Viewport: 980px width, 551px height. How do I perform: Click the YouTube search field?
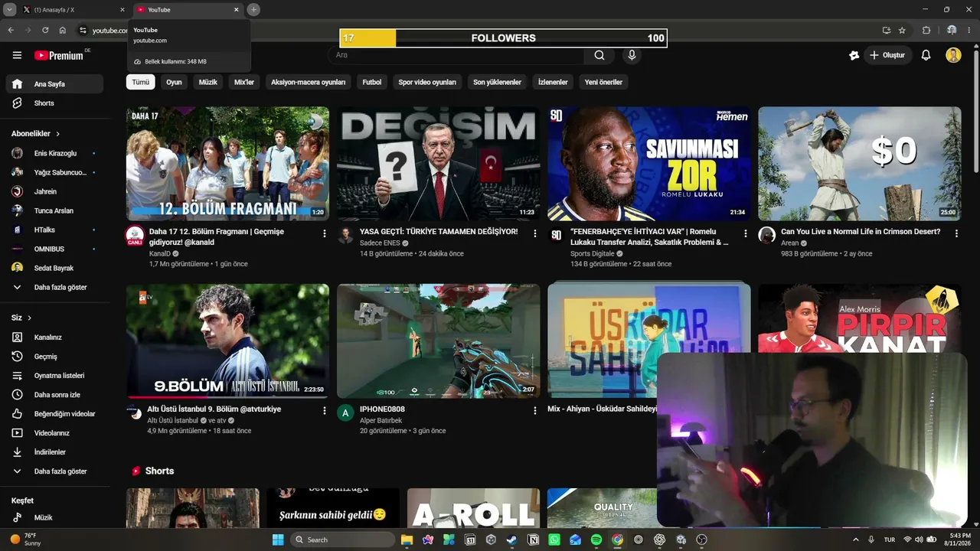point(456,55)
